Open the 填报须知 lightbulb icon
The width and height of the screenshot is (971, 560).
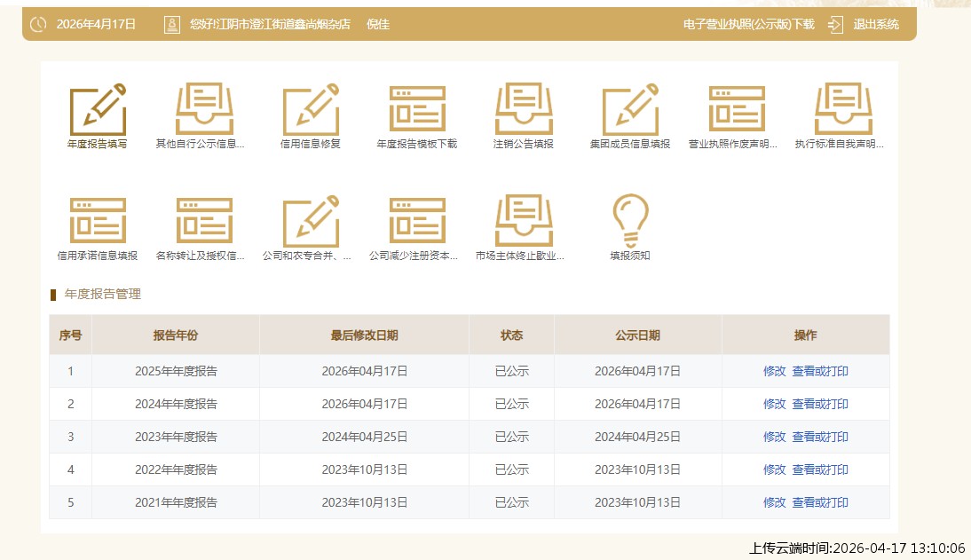[630, 222]
